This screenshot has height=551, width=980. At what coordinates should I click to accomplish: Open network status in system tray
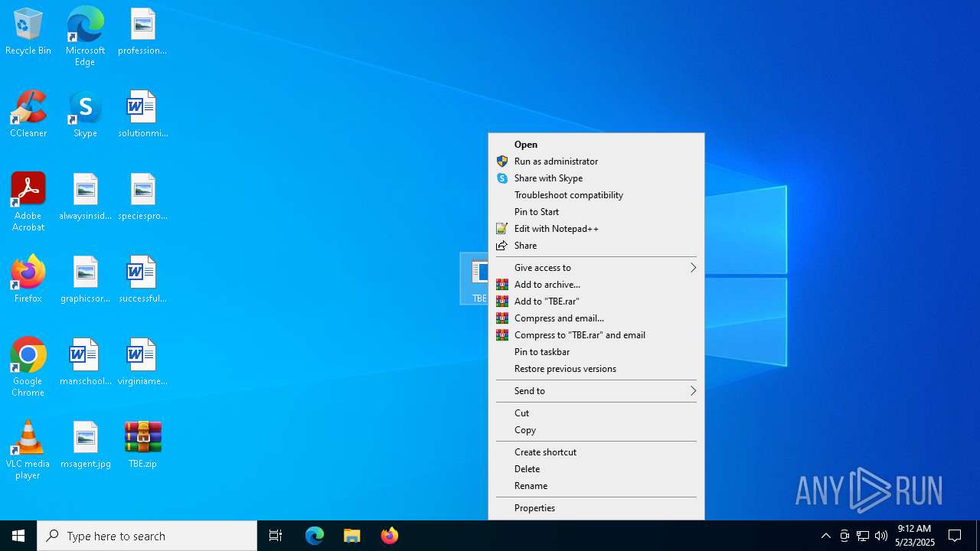point(863,536)
